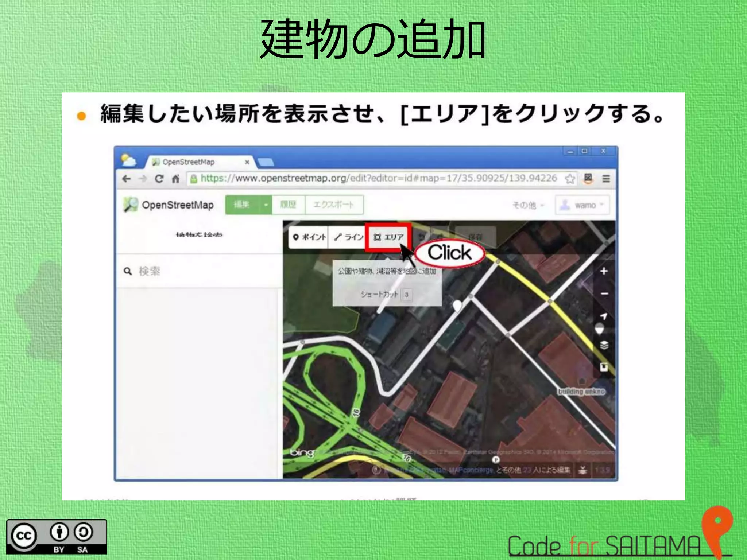
Task: Minimize the browser window
Action: (x=570, y=151)
